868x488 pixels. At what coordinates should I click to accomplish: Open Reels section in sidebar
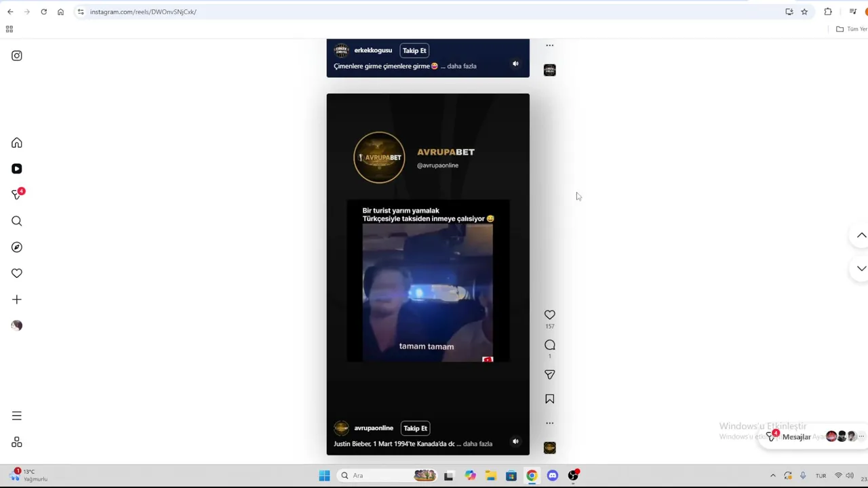[x=17, y=169]
